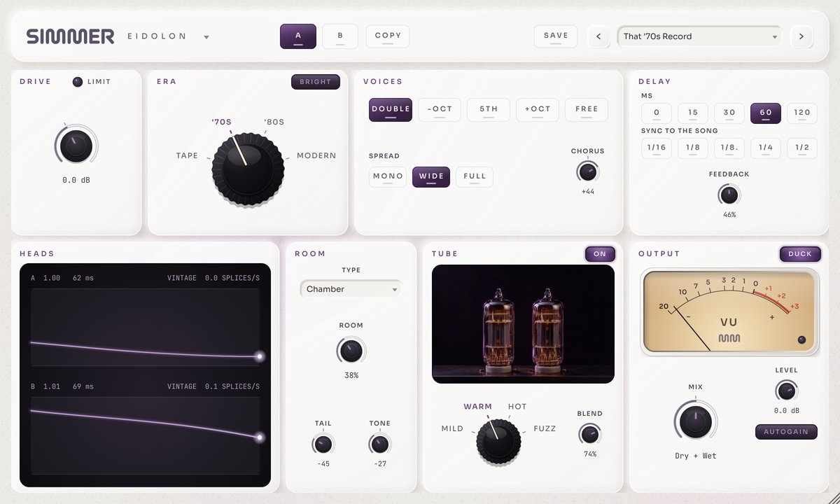The height and width of the screenshot is (504, 840).
Task: Select preset slot A
Action: pyautogui.click(x=298, y=36)
